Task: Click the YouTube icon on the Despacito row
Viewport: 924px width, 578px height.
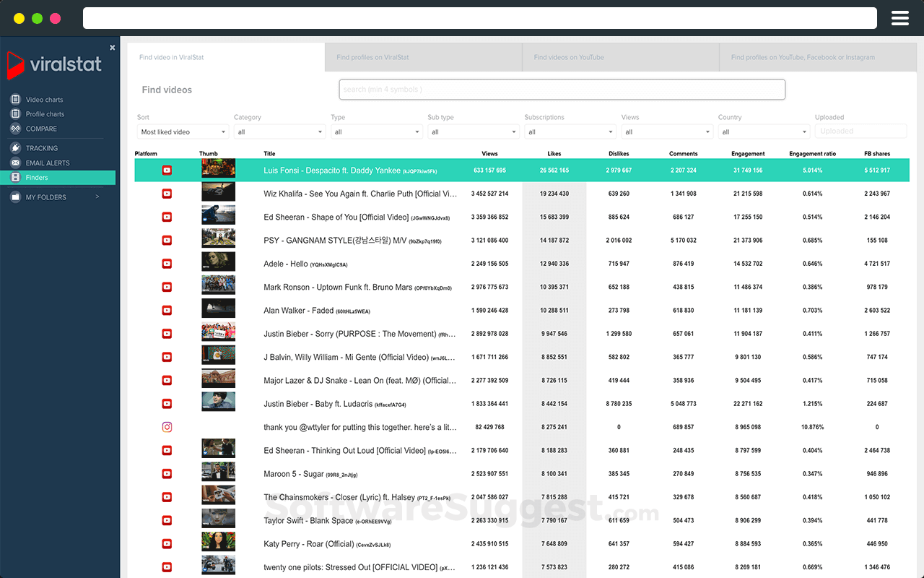Action: click(167, 170)
